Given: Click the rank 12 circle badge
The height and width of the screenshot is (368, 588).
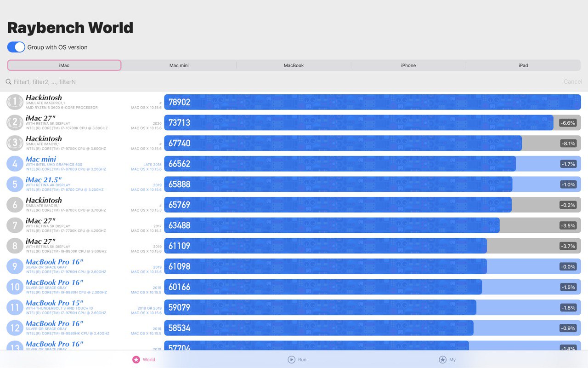Looking at the screenshot, I should tap(15, 328).
